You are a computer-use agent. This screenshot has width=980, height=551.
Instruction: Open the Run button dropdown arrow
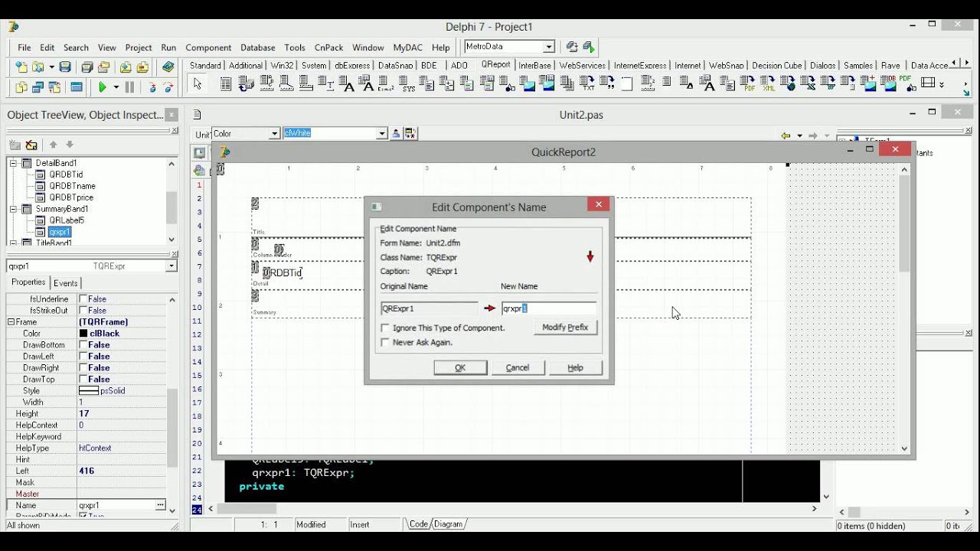(x=116, y=87)
